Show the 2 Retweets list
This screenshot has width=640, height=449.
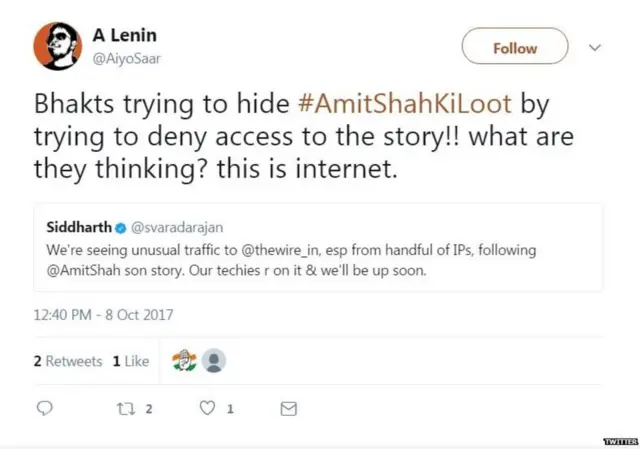[x=68, y=361]
